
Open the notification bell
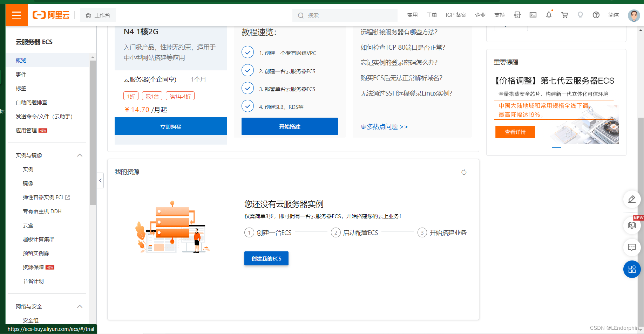[x=549, y=15]
